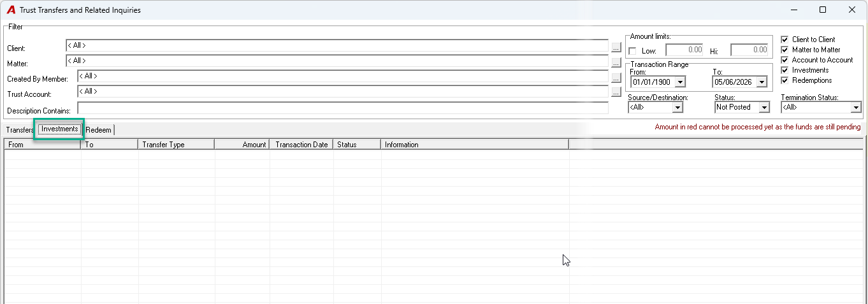Sort by Transfer Type column header
Viewport: 868px width, 304px height.
(176, 145)
